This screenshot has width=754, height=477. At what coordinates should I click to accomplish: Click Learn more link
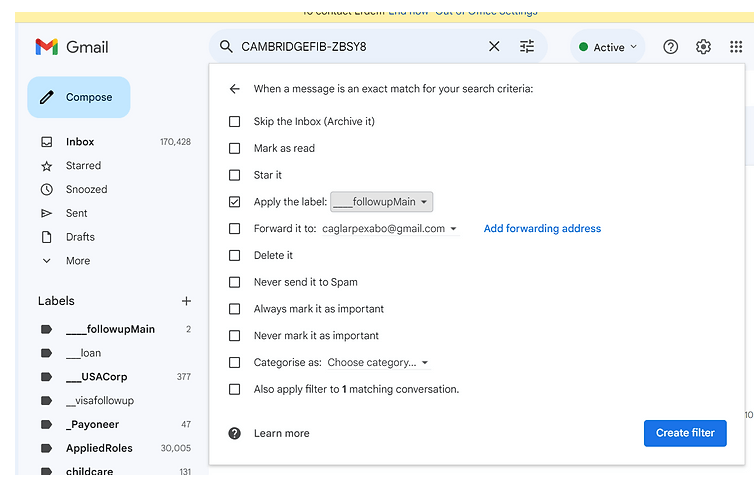282,434
